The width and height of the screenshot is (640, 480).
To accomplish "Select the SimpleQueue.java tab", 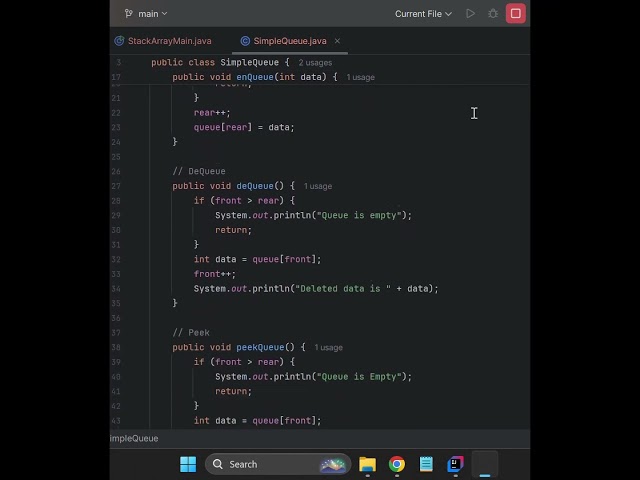I will pos(290,41).
